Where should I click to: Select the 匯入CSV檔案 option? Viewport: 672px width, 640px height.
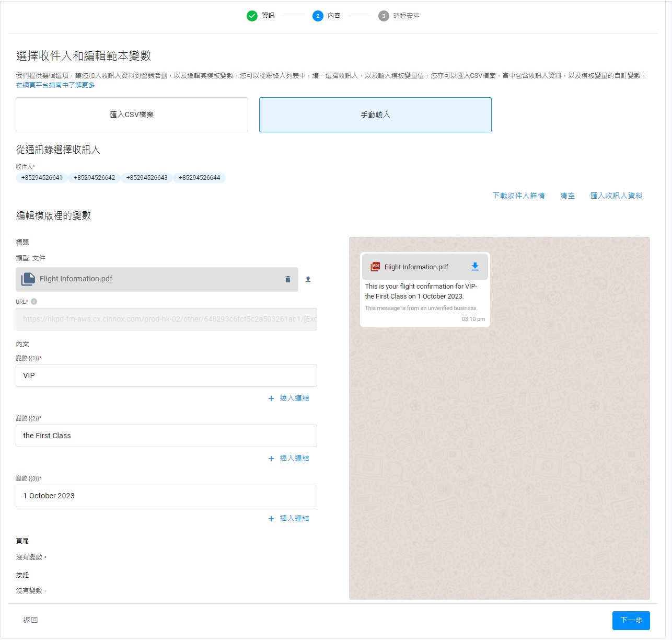point(132,115)
